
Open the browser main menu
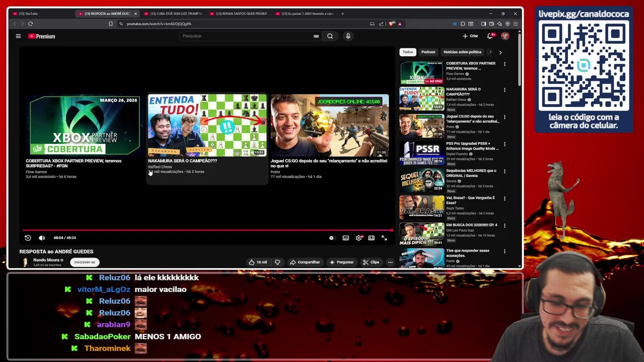pos(515,24)
